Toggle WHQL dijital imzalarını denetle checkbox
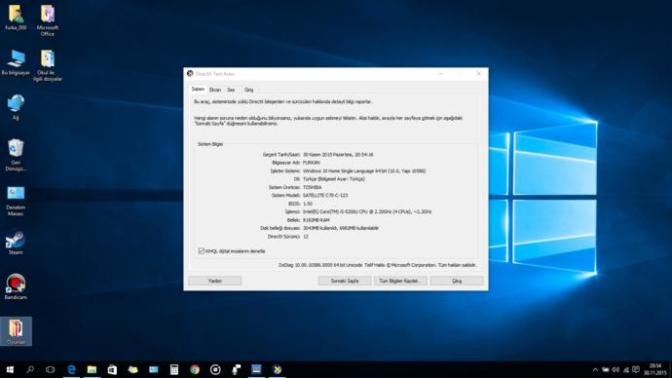 click(201, 251)
